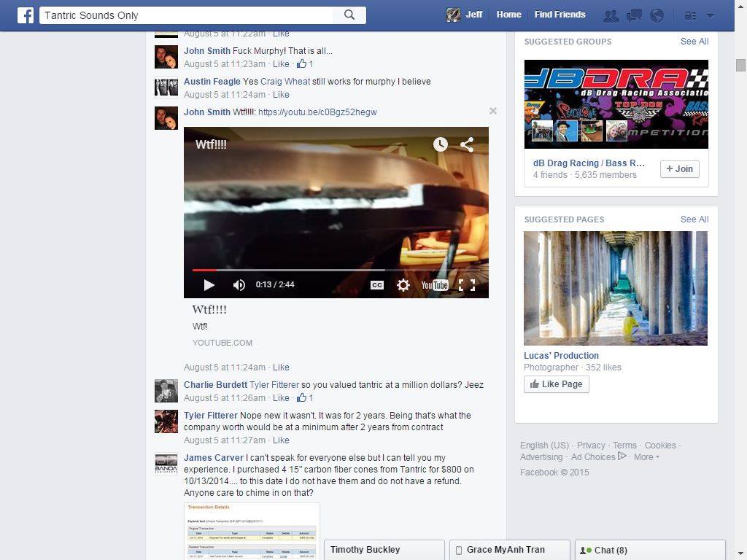The height and width of the screenshot is (560, 747).
Task: Open Austin Feagle's profile name
Action: (x=212, y=82)
